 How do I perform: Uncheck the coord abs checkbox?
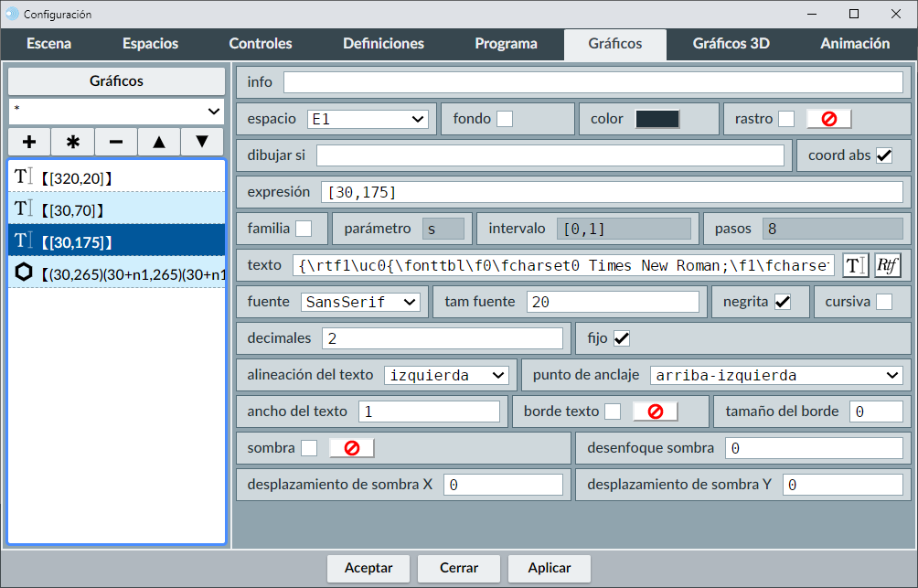point(884,155)
